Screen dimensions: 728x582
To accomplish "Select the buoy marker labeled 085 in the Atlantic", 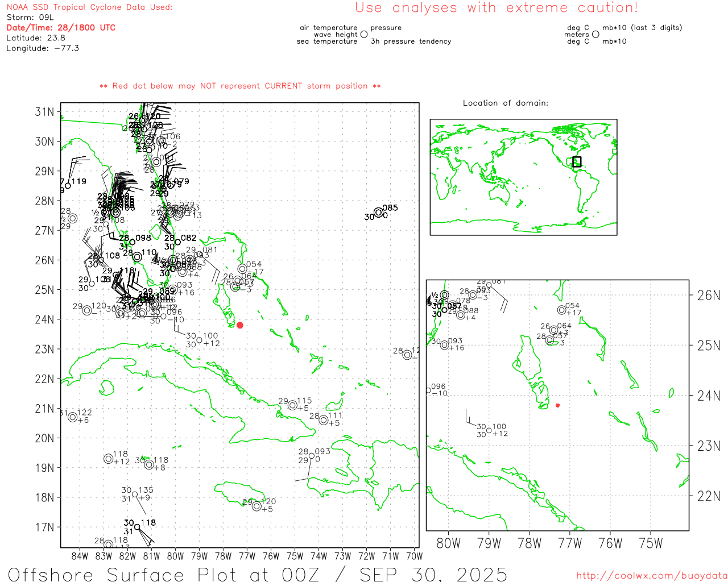I will 379,213.
